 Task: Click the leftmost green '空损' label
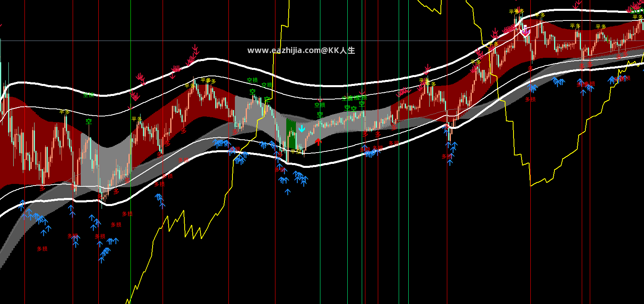pos(89,95)
